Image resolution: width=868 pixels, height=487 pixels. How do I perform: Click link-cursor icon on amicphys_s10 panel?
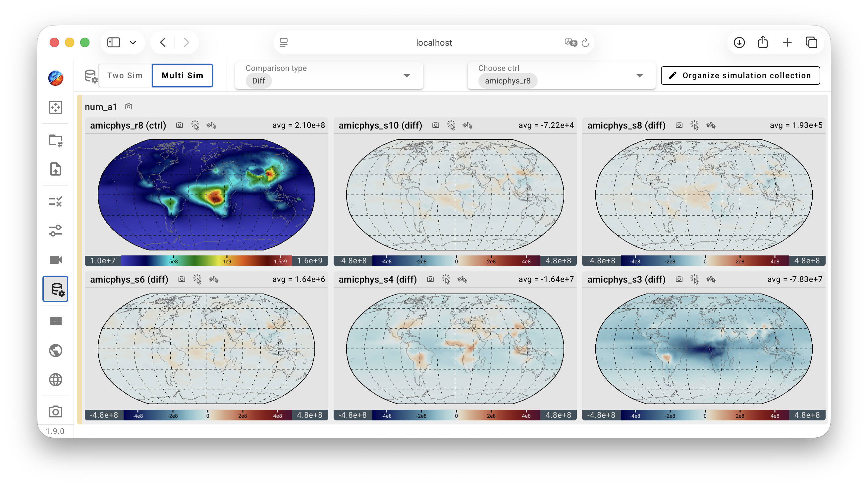pos(468,125)
